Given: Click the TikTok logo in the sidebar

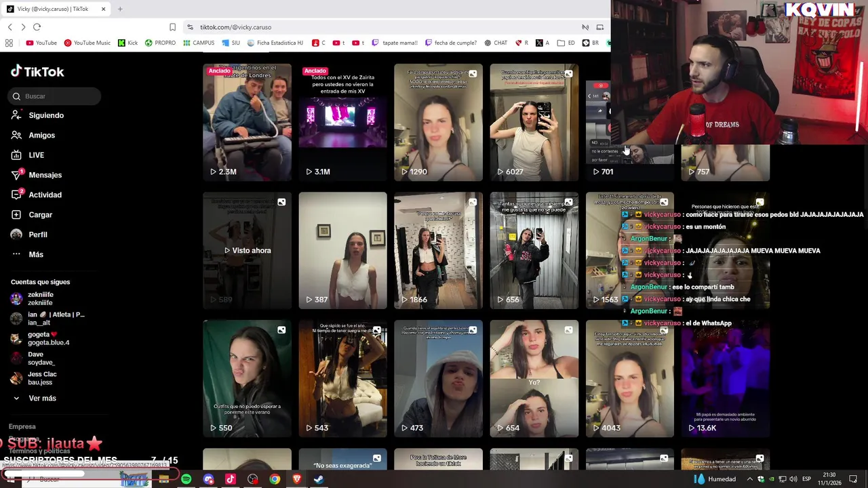Looking at the screenshot, I should [37, 71].
